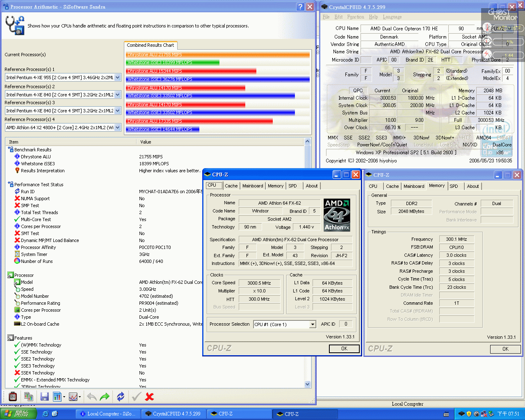Open the bar chart icon's dropdown arrow

[x=64, y=397]
